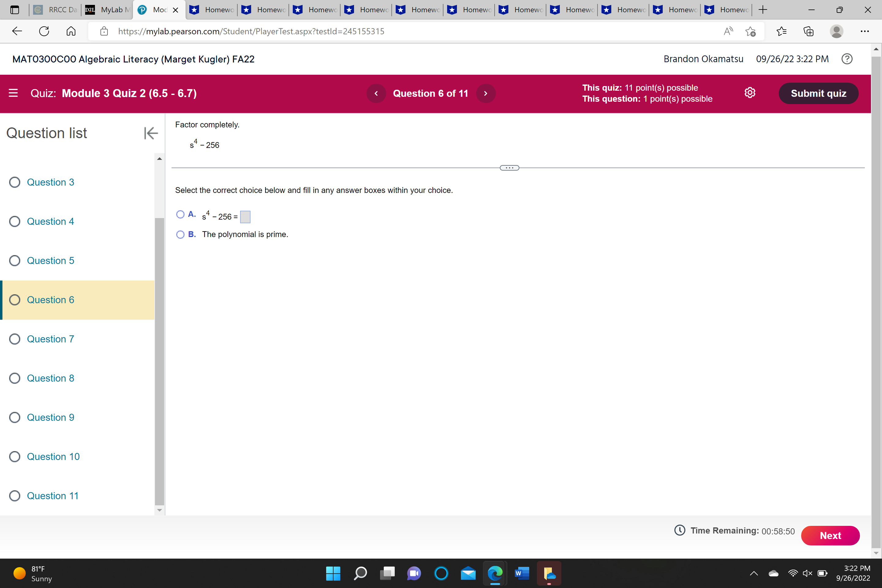Open Question 9 from the list
This screenshot has width=882, height=588.
[x=50, y=417]
